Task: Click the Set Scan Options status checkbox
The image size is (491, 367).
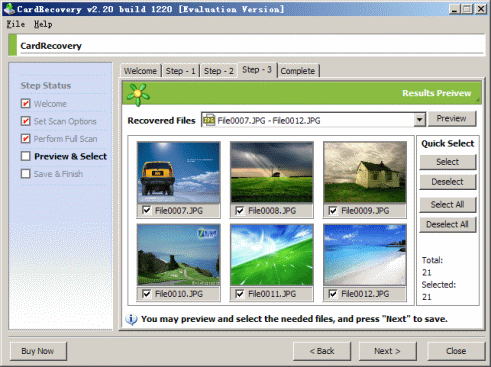Action: 26,121
